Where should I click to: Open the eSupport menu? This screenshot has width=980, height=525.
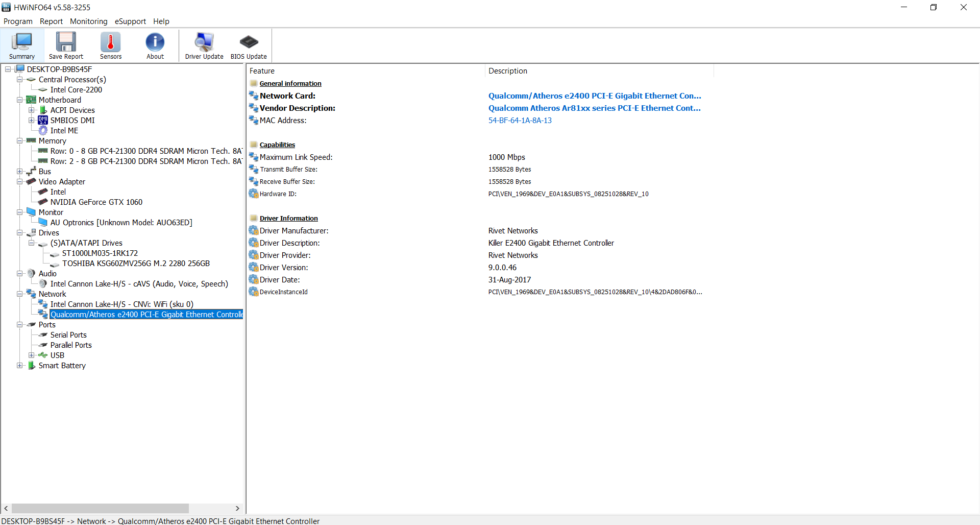pos(130,21)
